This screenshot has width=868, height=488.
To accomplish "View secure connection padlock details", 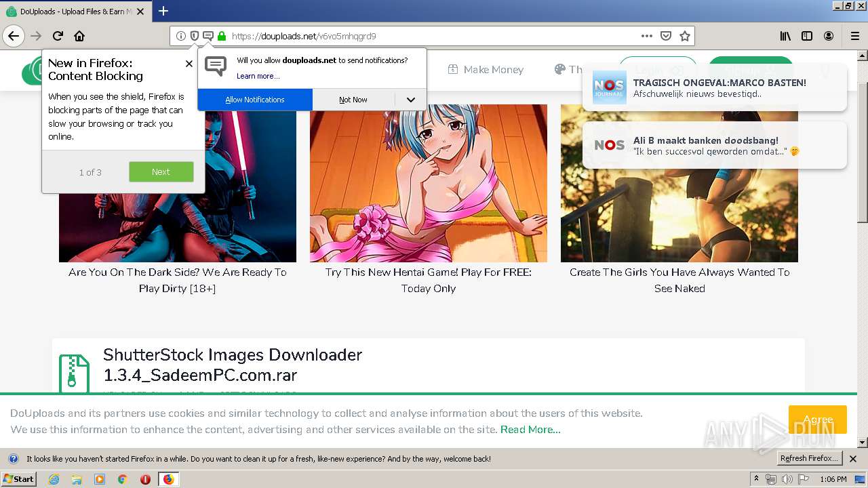I will pos(222,36).
